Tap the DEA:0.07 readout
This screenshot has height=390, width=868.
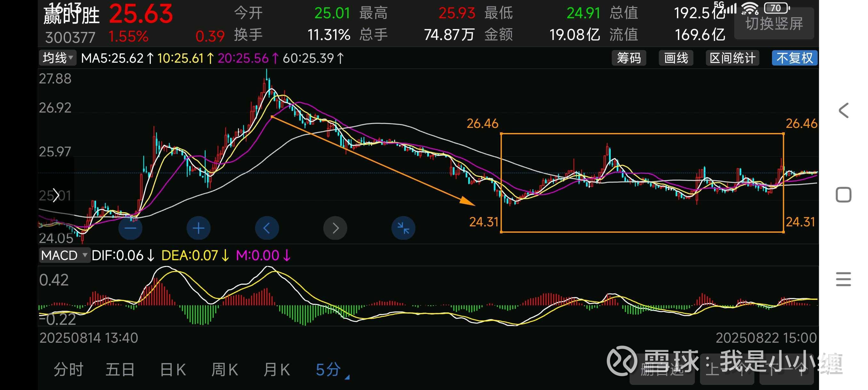point(196,255)
